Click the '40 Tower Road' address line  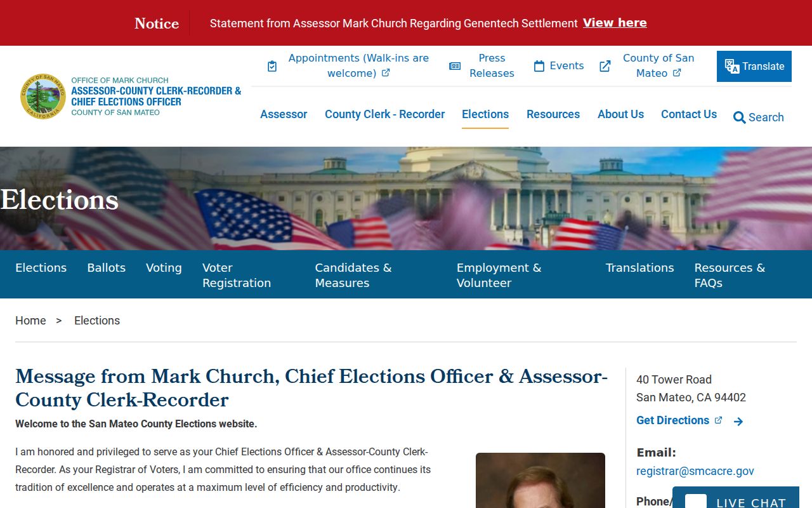coord(674,380)
